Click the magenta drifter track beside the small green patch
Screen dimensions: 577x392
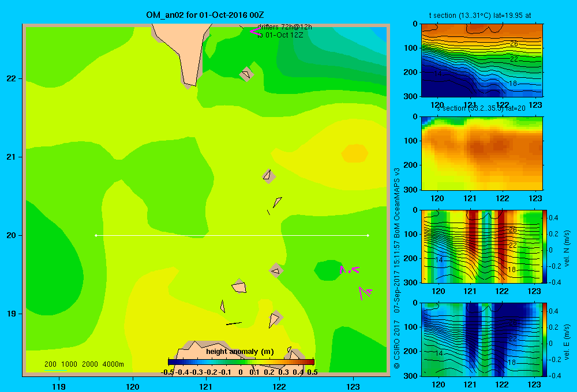(349, 270)
